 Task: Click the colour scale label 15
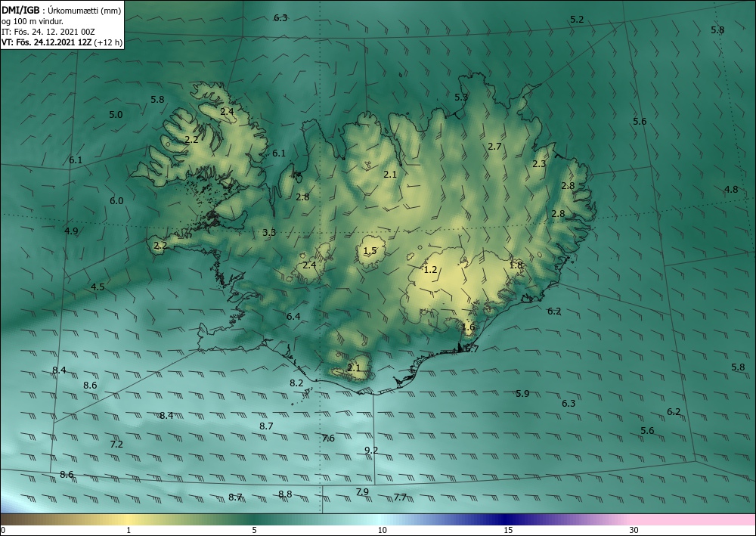(508, 531)
